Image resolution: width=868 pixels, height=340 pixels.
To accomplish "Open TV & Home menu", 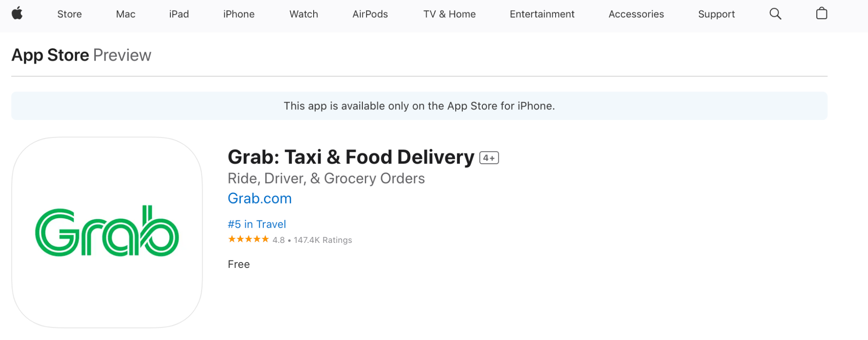I will 449,14.
